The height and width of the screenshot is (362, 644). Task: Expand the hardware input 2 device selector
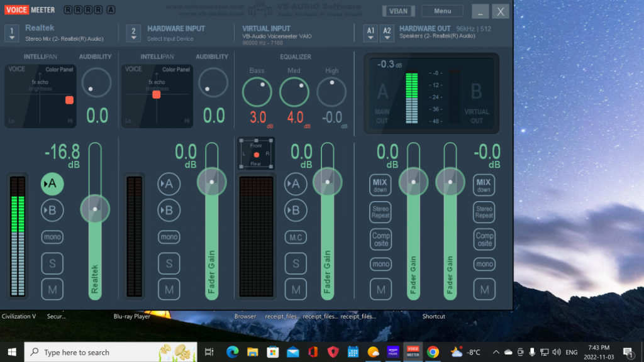click(x=133, y=33)
